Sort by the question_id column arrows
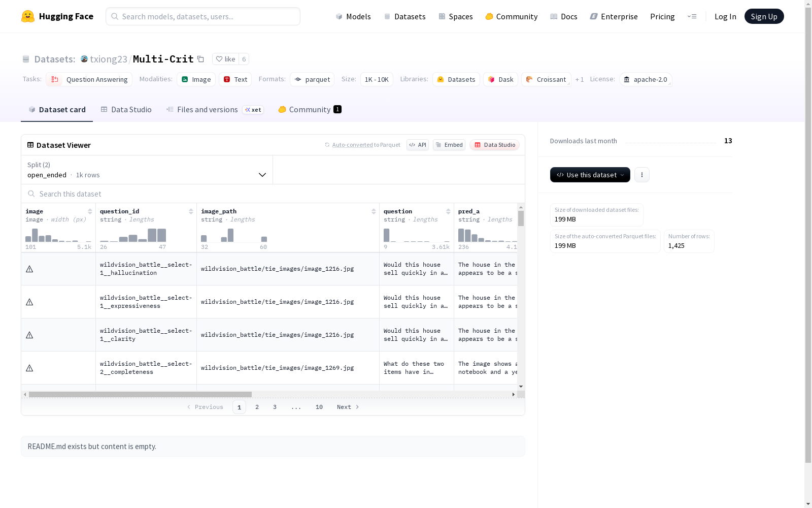This screenshot has width=812, height=508. [x=191, y=211]
